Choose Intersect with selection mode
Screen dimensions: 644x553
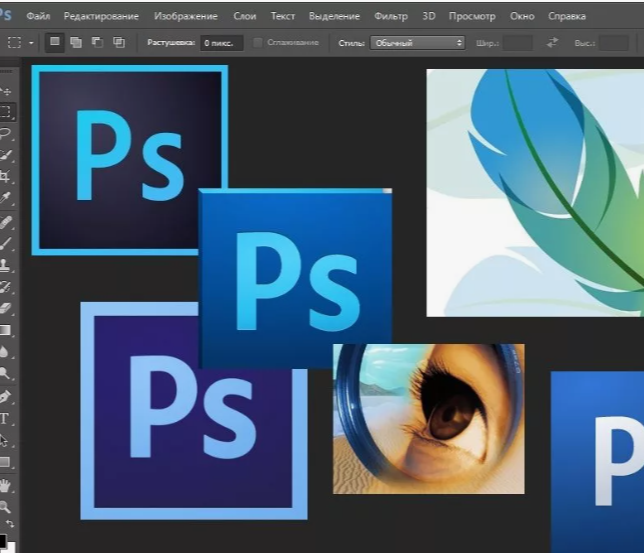119,42
